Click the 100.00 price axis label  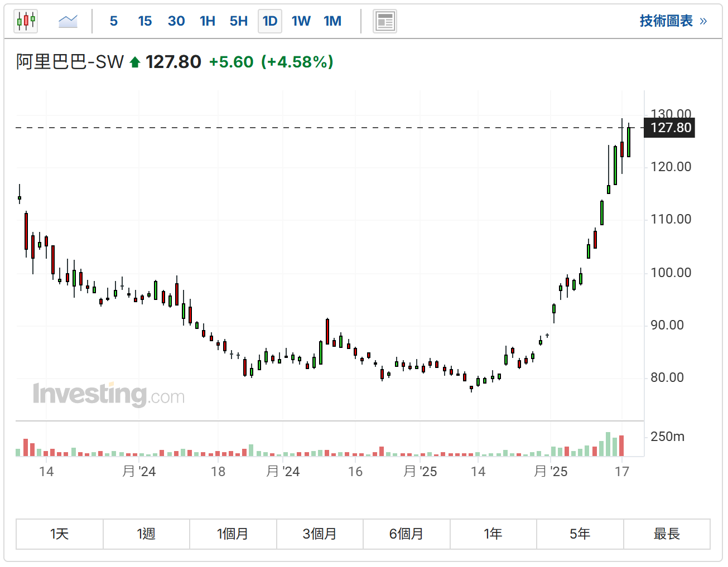tap(671, 273)
